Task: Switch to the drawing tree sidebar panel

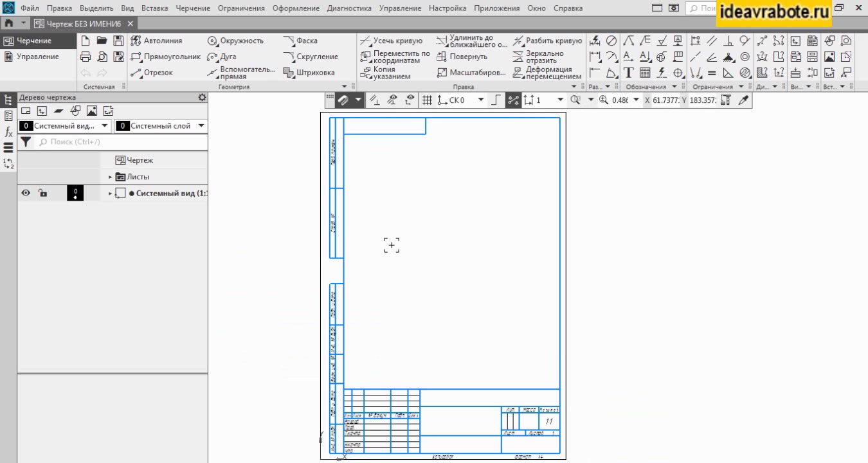Action: (x=8, y=100)
